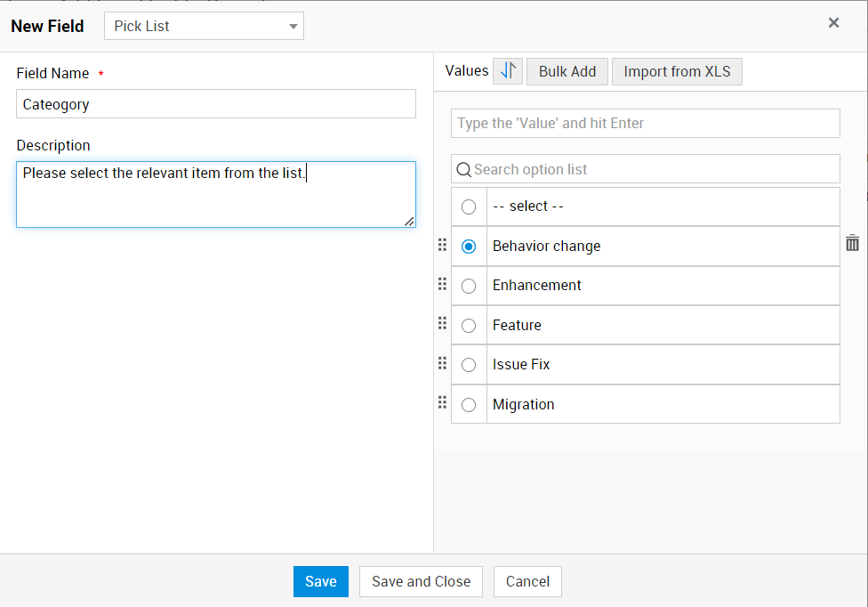Open the Pick List field type dropdown
This screenshot has height=607, width=868.
click(x=204, y=26)
